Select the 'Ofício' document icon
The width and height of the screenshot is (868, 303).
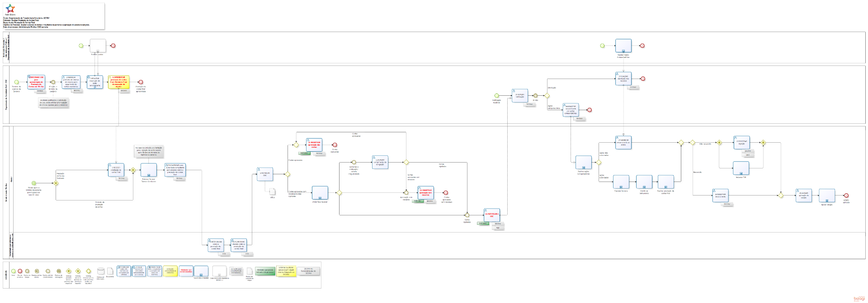pyautogui.click(x=272, y=191)
